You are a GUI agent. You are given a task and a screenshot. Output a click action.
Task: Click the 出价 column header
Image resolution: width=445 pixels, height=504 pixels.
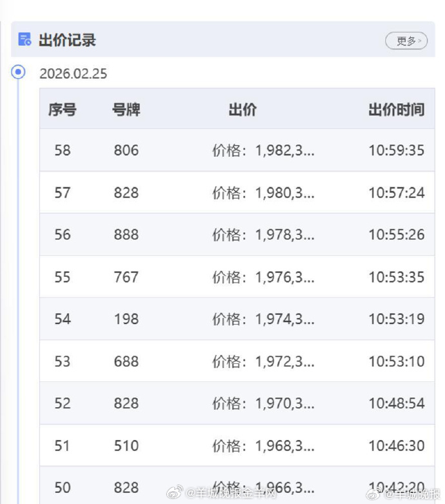(242, 110)
